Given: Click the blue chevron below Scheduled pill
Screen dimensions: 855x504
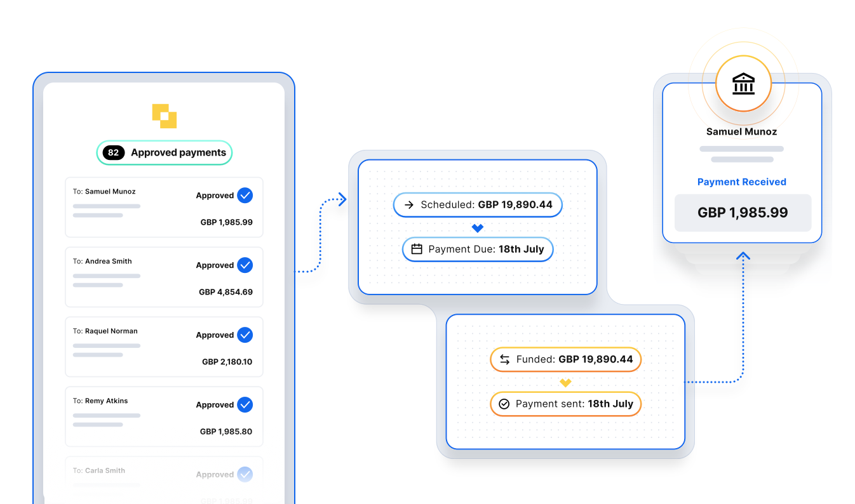Looking at the screenshot, I should [478, 228].
